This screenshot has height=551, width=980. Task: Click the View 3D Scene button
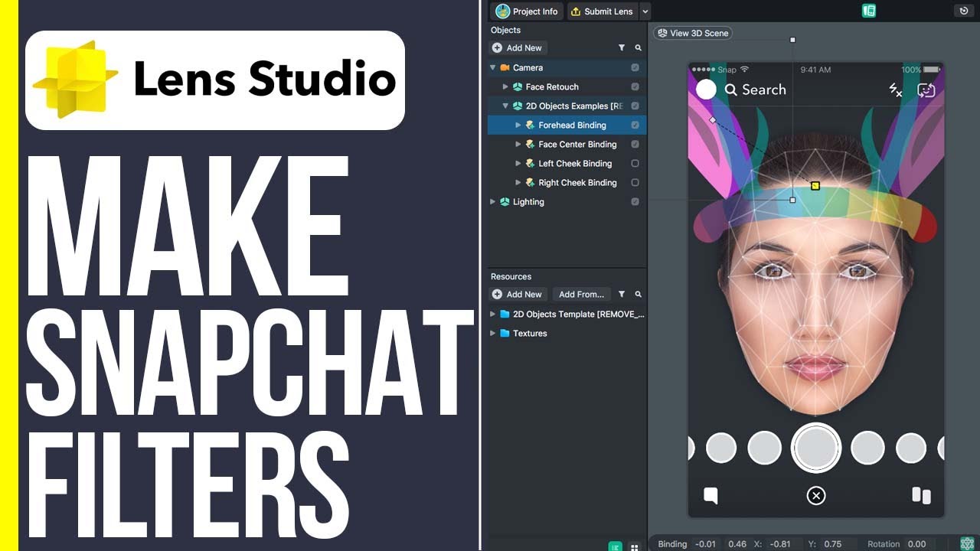(691, 33)
